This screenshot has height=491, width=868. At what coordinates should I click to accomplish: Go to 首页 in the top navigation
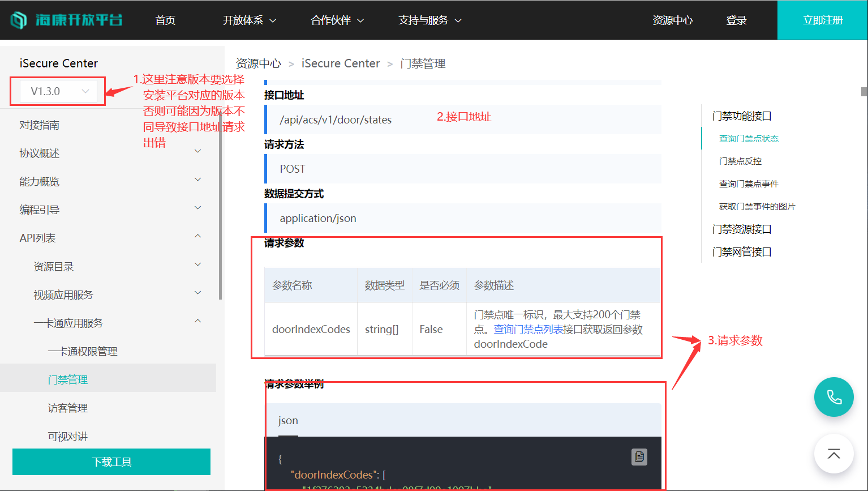pyautogui.click(x=165, y=20)
